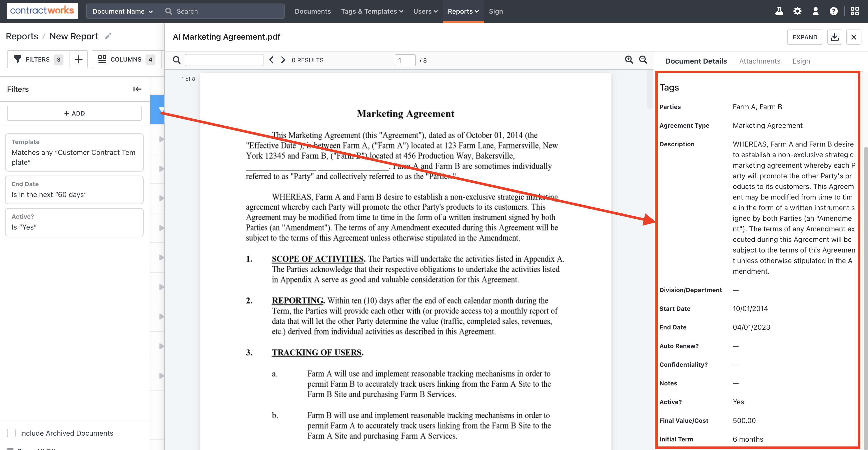Click the user profile icon
Viewport: 868px width, 450px height.
(815, 11)
